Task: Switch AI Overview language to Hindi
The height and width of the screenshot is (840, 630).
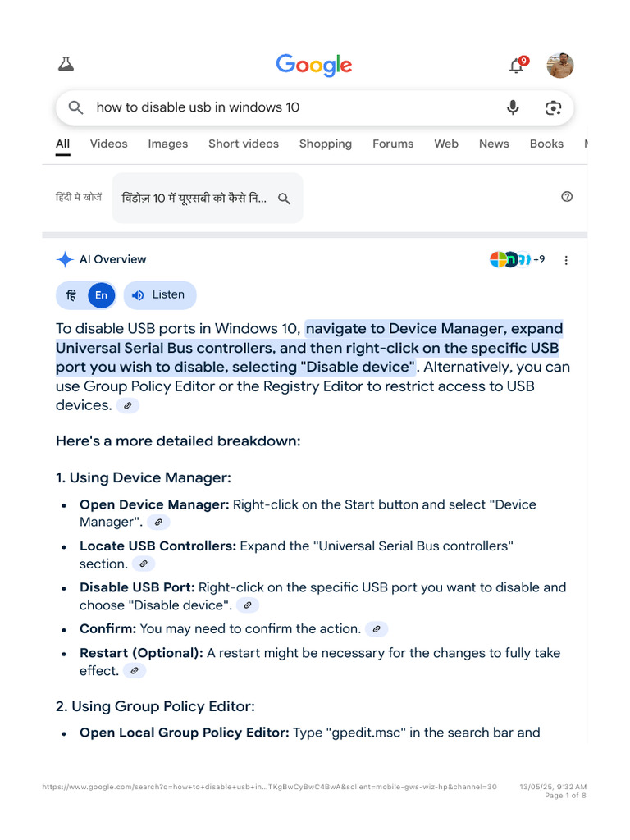Action: [x=71, y=295]
